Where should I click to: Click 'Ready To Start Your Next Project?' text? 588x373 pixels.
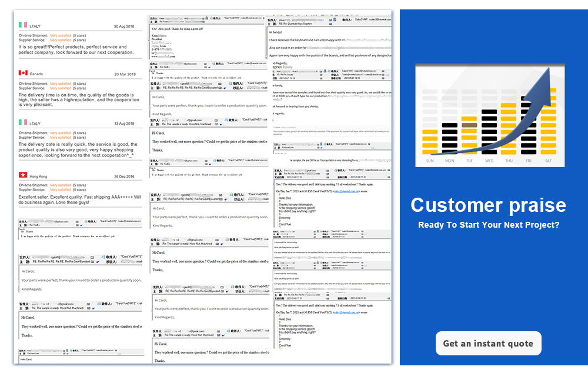click(x=488, y=225)
